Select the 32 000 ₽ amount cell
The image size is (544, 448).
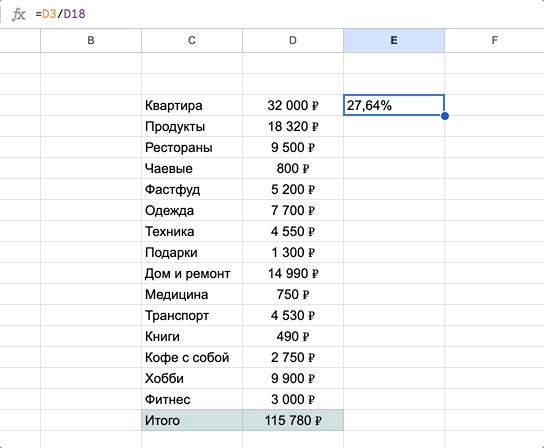coord(293,105)
